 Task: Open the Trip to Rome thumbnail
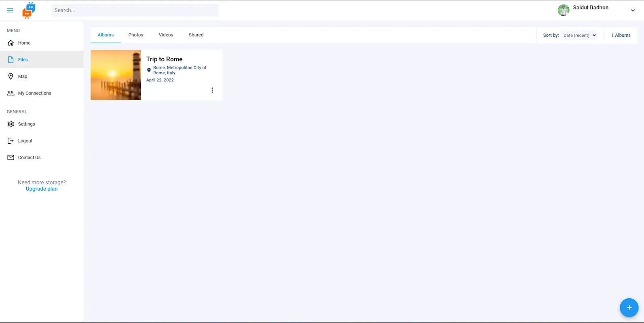[x=116, y=75]
